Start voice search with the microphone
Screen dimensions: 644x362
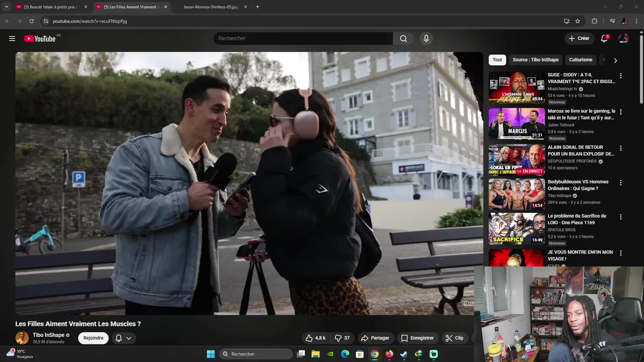426,39
